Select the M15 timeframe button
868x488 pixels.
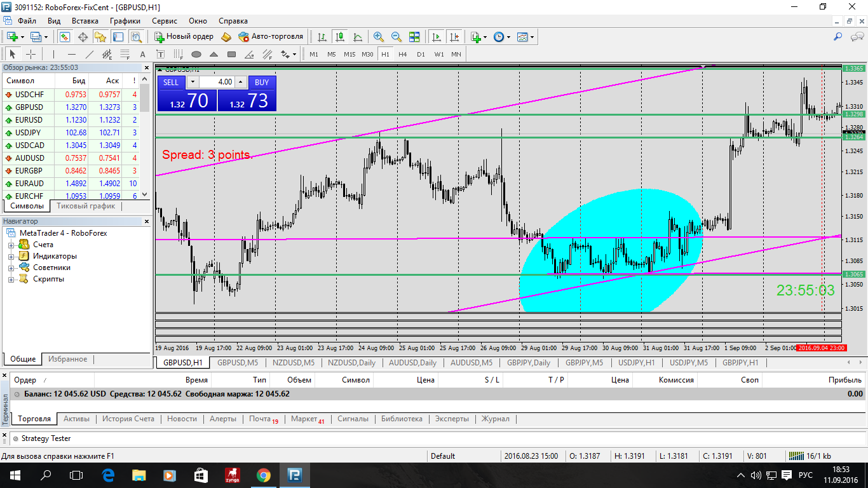(x=349, y=54)
